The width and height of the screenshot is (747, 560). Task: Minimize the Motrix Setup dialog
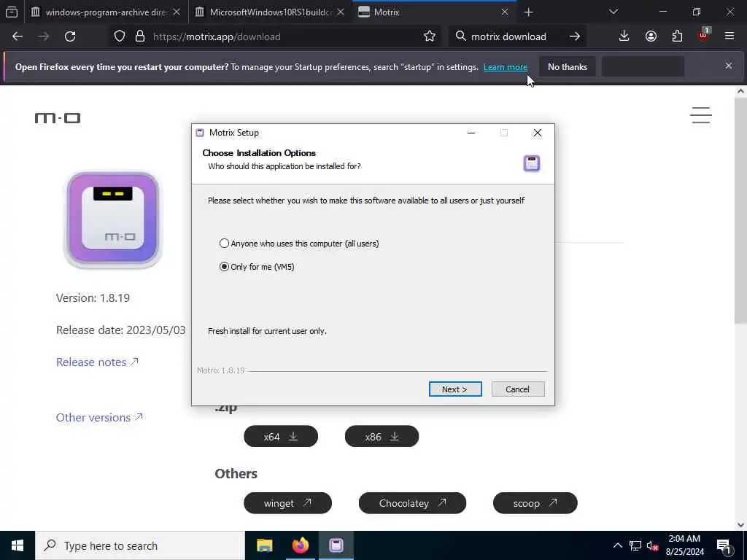point(471,133)
